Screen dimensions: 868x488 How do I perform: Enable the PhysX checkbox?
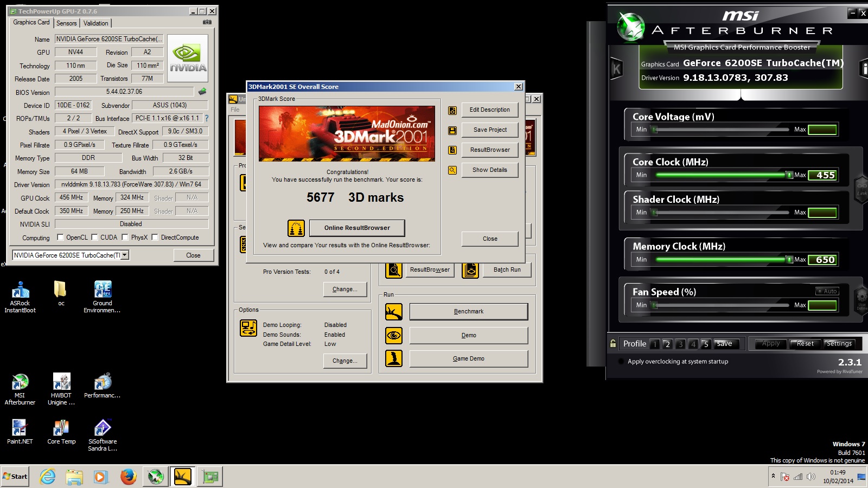(x=125, y=237)
